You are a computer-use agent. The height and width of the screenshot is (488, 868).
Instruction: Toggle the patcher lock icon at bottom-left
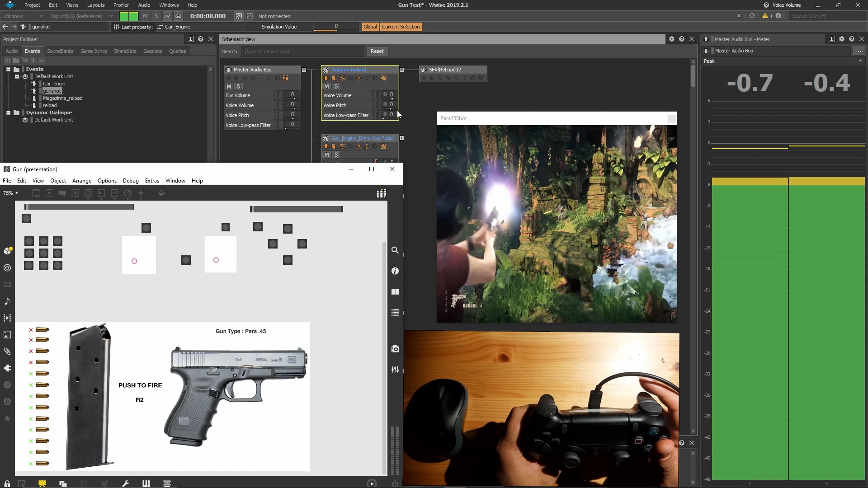(7, 483)
